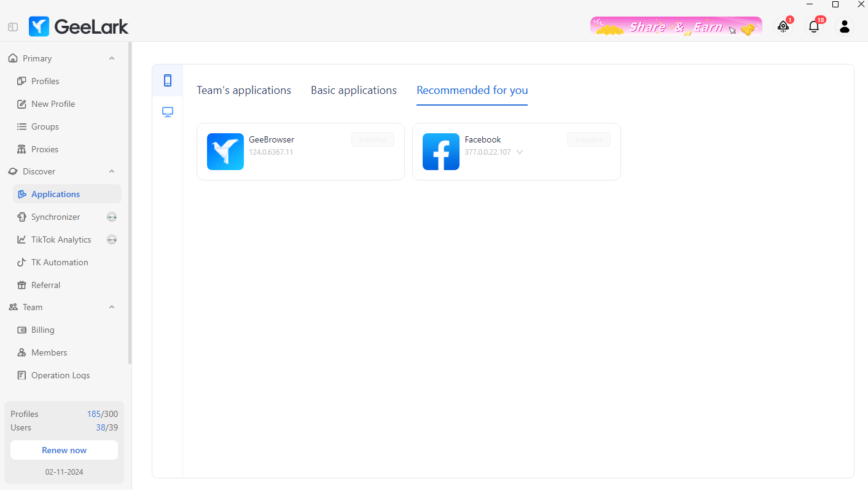This screenshot has width=868, height=490.
Task: Open the user account avatar menu
Action: [845, 26]
